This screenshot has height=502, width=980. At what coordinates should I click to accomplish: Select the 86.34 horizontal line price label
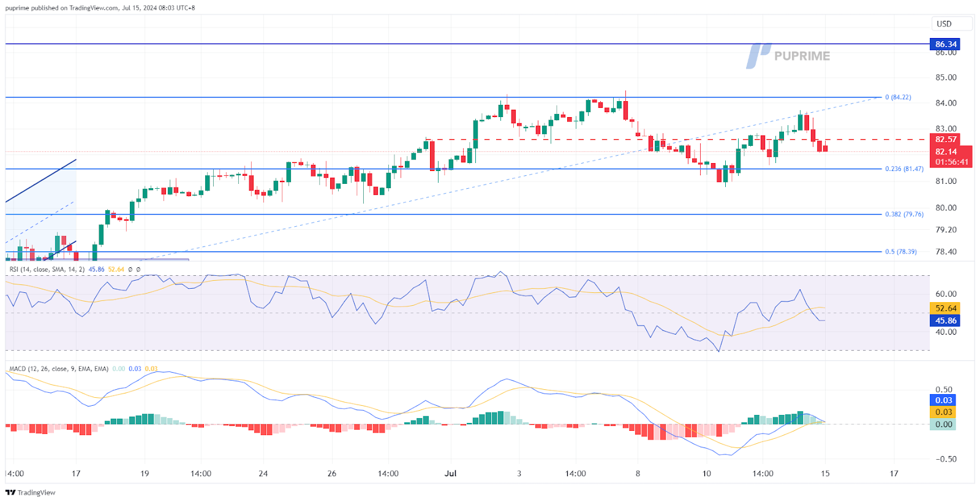point(946,44)
